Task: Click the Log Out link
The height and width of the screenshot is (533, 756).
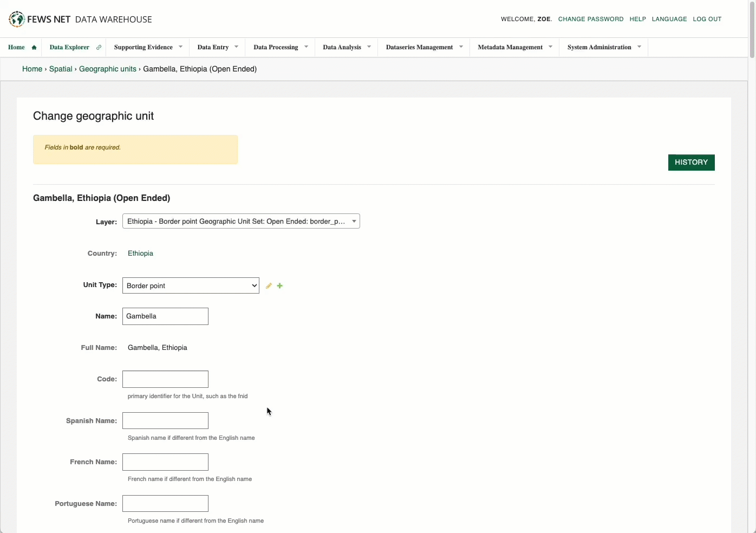Action: click(707, 19)
